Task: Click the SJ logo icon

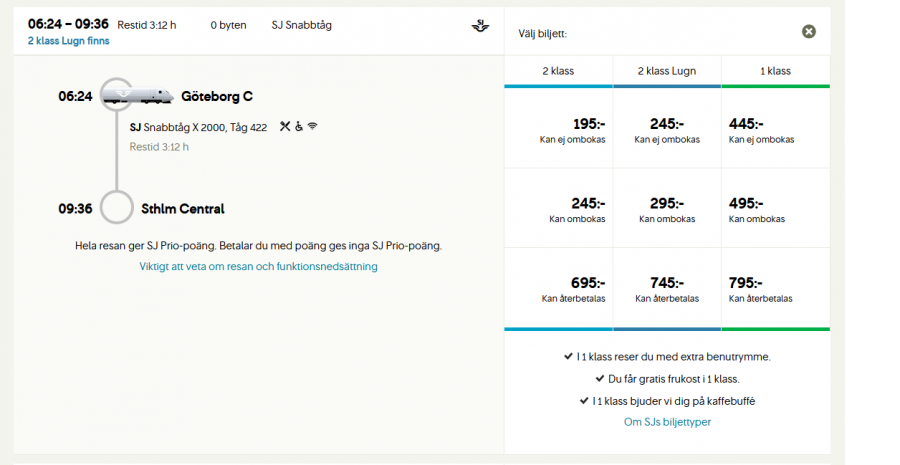Action: tap(481, 25)
